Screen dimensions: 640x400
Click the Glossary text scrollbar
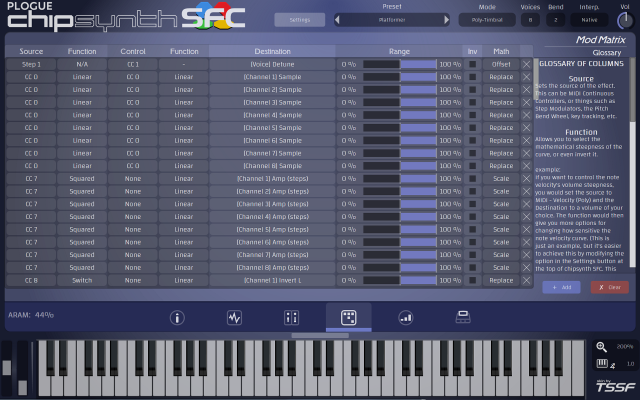click(633, 162)
